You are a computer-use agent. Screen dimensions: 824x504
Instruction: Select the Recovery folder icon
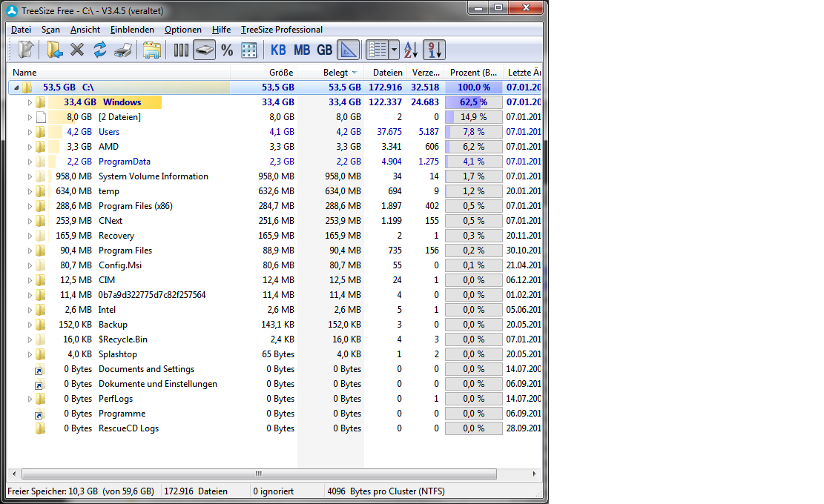tap(41, 236)
